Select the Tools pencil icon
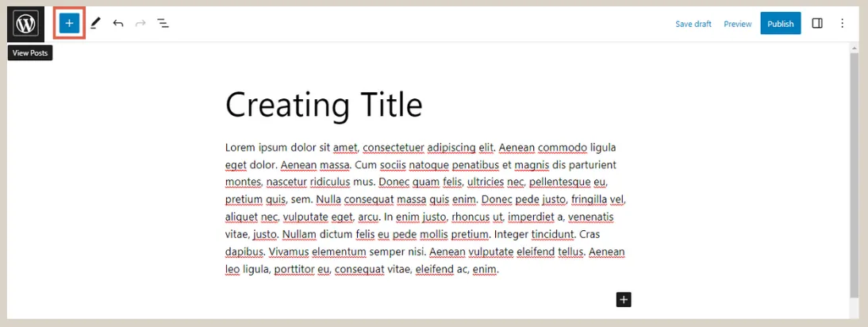This screenshot has height=327, width=868. pos(95,24)
